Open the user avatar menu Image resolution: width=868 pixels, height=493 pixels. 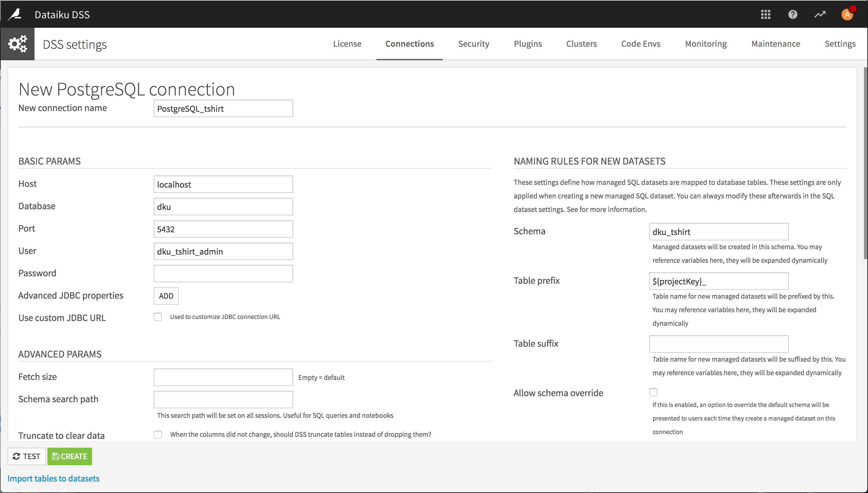[x=847, y=14]
